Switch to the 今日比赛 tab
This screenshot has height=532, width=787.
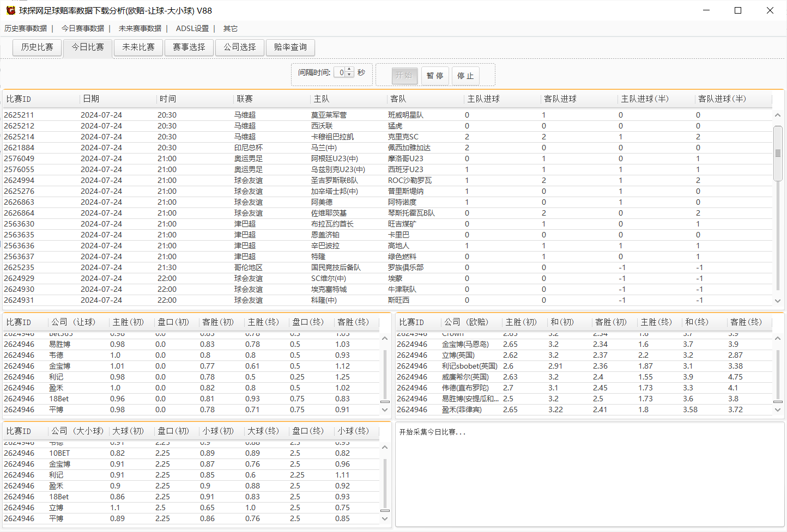[88, 47]
